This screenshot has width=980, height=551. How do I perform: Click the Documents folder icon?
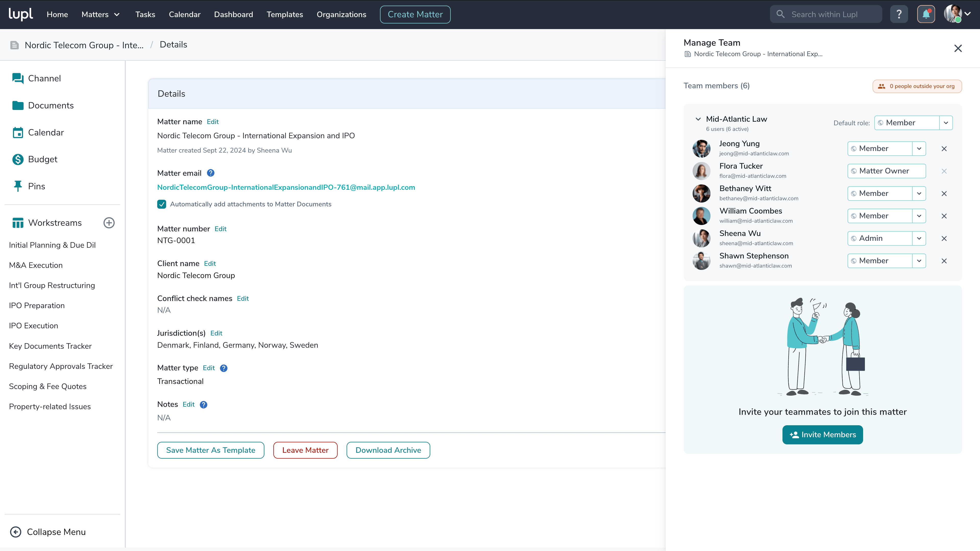pyautogui.click(x=18, y=105)
